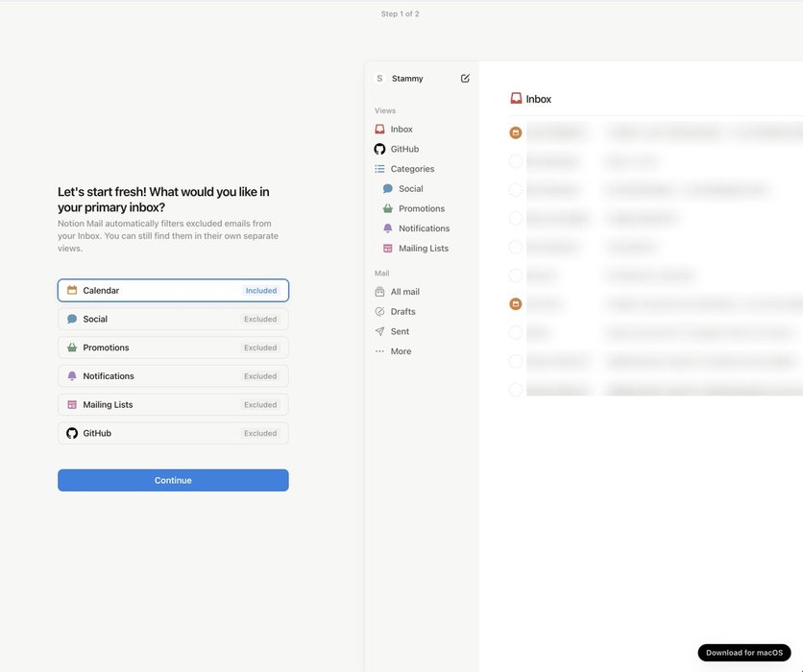Screen dimensions: 803x672
Task: Click the GitHub logo in GitHub option
Action: [x=72, y=433]
